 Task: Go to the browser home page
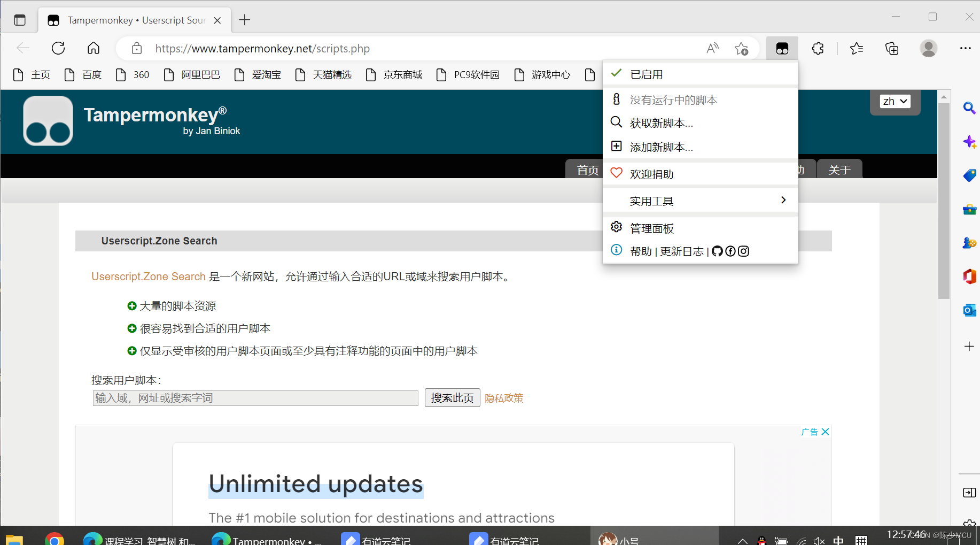[x=94, y=48]
